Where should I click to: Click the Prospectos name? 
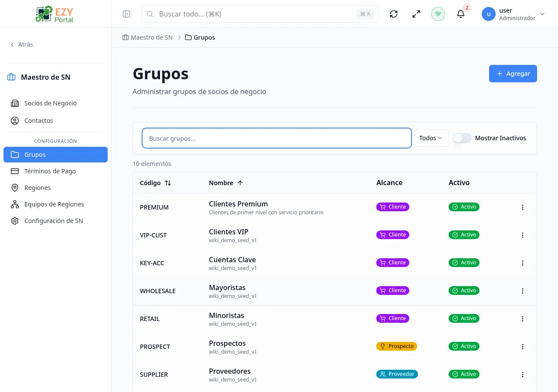coord(227,343)
